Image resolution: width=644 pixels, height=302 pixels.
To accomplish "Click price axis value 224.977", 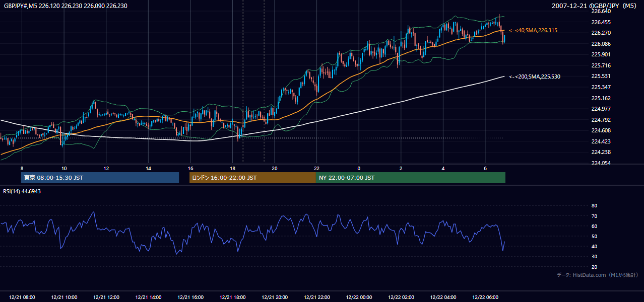I will [601, 109].
